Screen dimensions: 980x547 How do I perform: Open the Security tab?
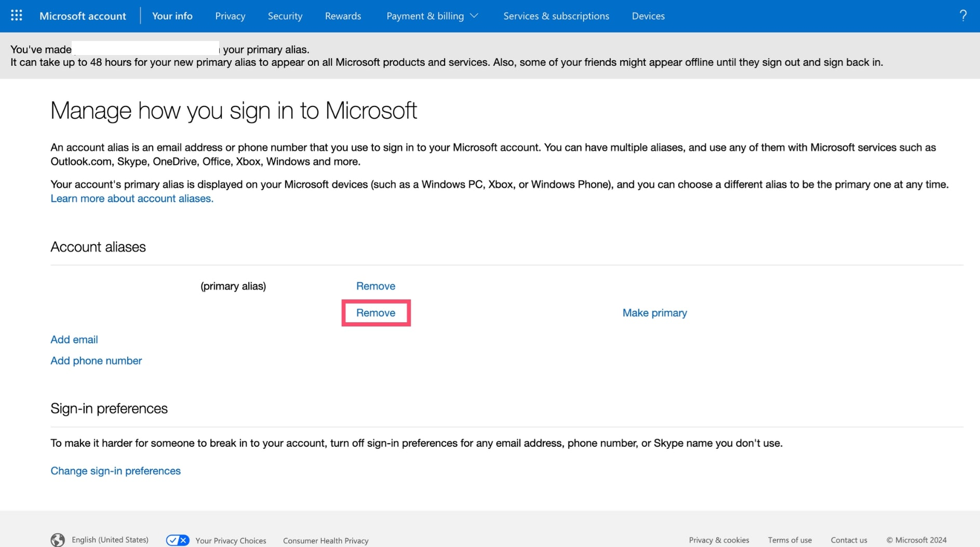pos(285,16)
